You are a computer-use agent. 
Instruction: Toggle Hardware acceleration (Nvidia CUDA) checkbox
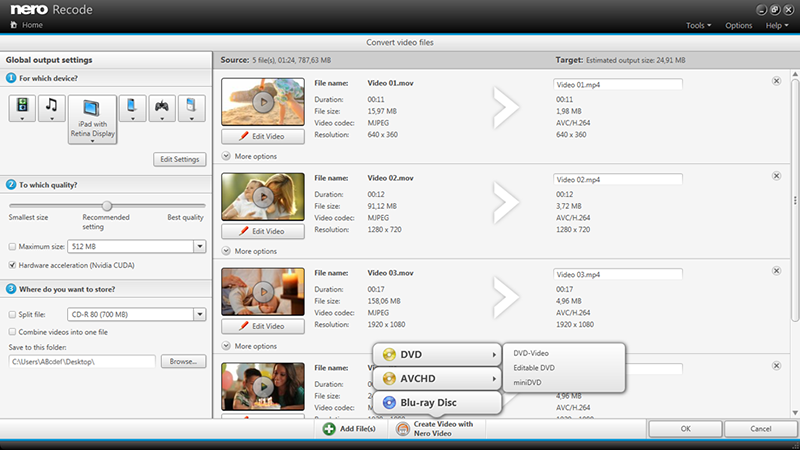coord(12,265)
